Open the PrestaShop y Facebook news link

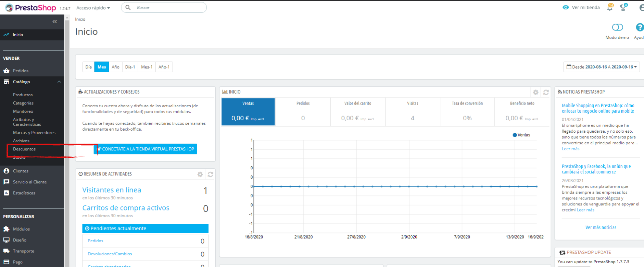pos(596,169)
